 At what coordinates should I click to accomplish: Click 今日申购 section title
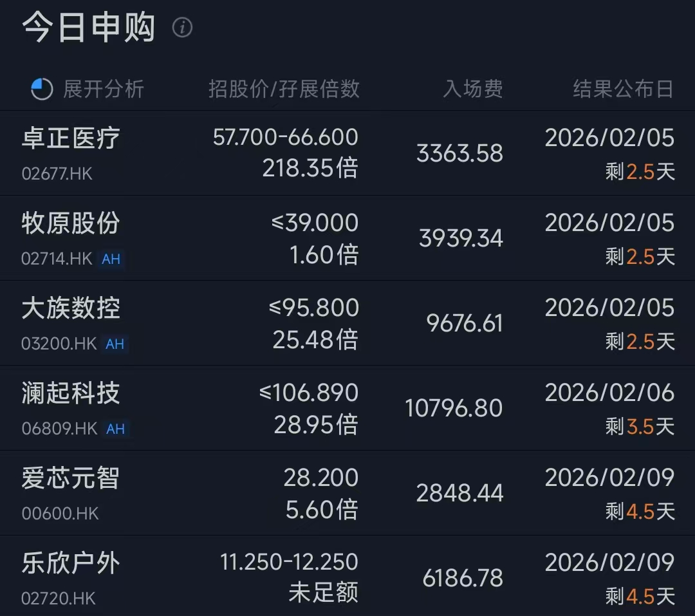[x=89, y=28]
